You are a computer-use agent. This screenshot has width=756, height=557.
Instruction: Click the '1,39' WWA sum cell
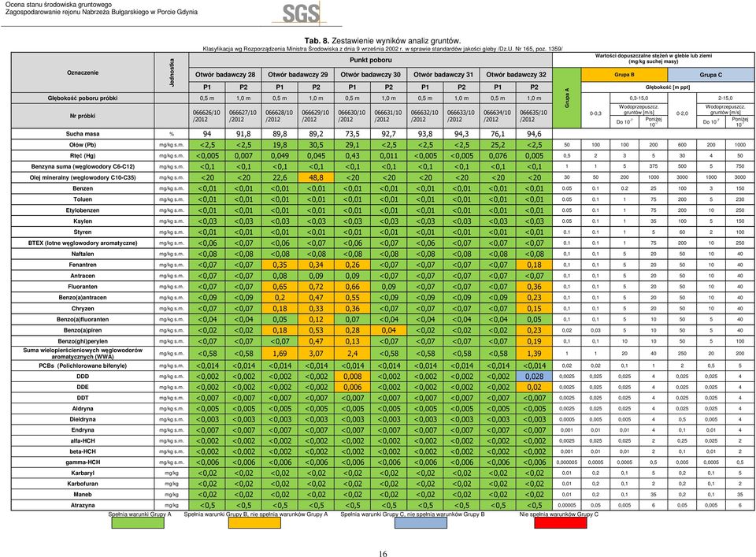click(x=534, y=354)
